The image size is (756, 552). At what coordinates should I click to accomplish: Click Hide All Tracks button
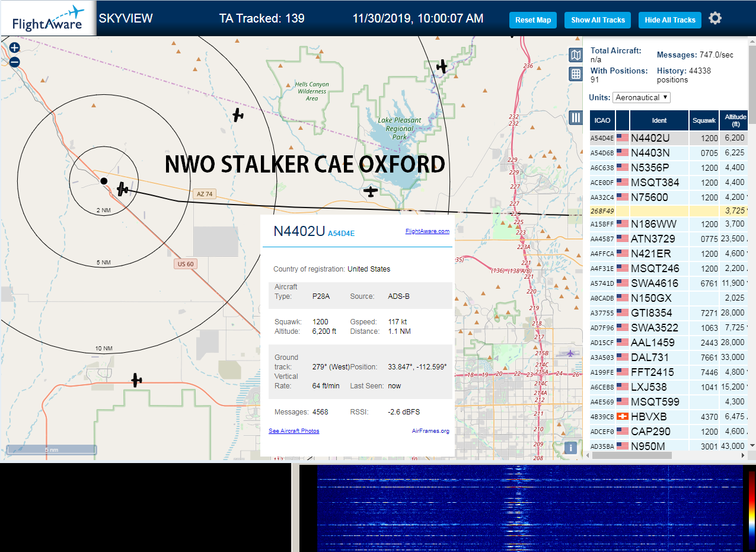[670, 20]
